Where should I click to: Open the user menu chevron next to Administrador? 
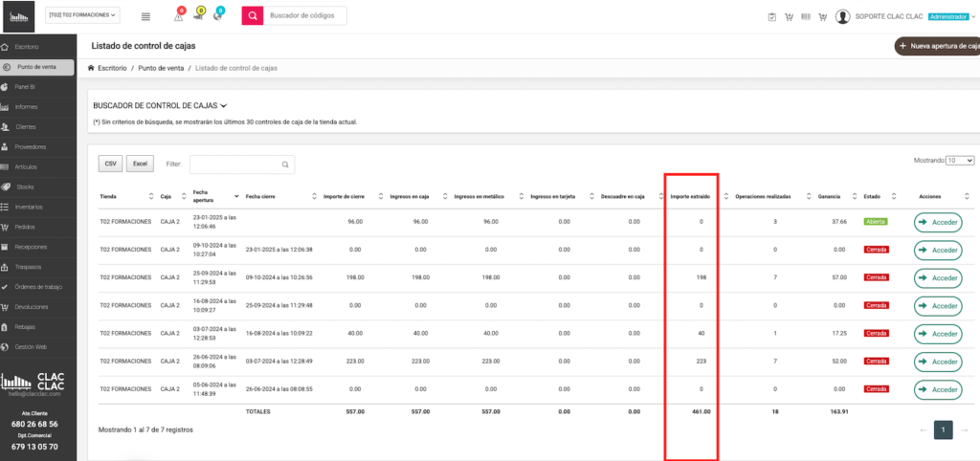click(x=973, y=17)
